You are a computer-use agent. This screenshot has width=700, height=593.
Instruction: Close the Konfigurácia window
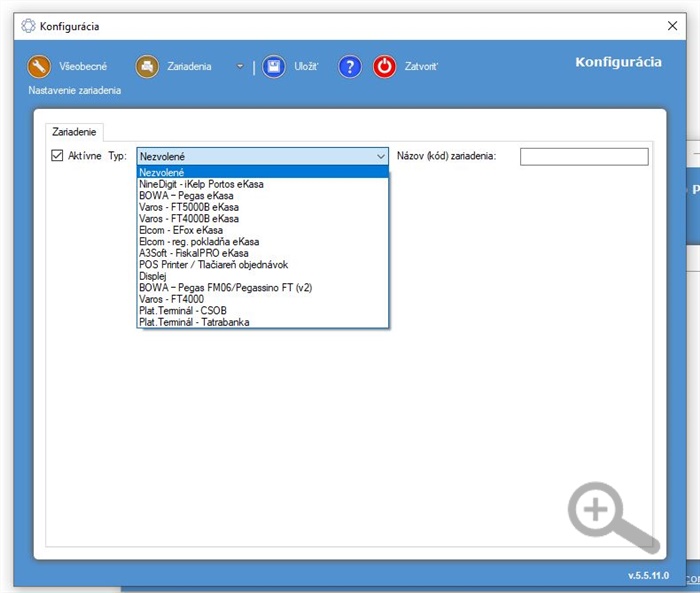pyautogui.click(x=672, y=26)
